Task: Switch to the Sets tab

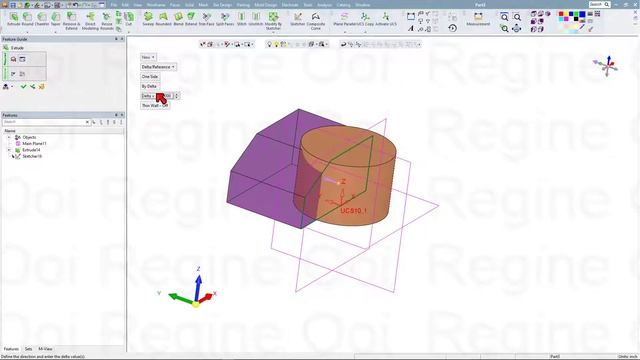Action: (28, 349)
